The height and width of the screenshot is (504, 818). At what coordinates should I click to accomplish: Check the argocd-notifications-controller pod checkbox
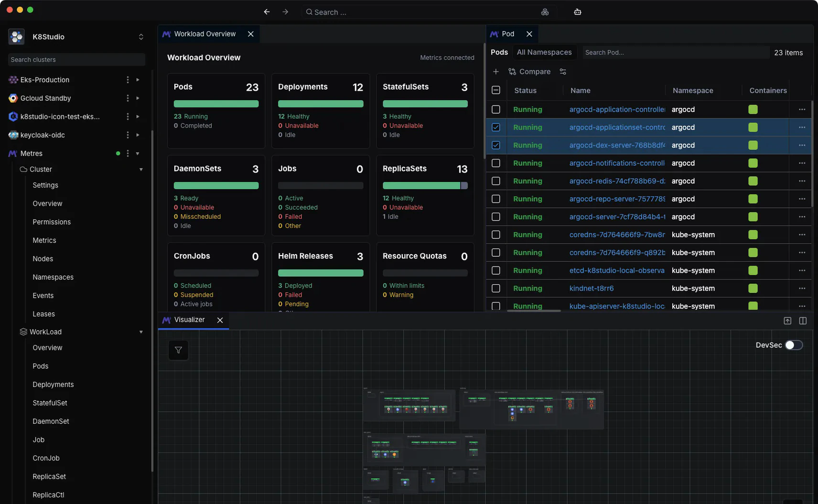point(496,163)
